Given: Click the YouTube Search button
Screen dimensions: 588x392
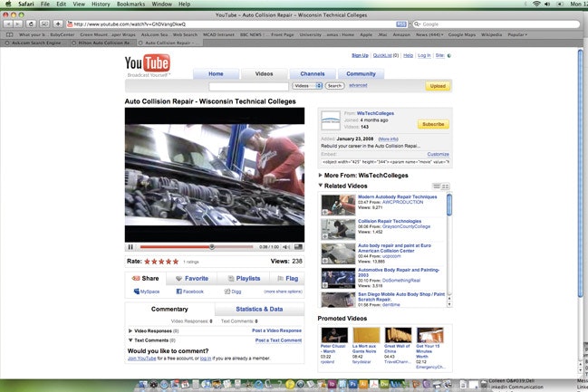Looking at the screenshot, I should coord(334,86).
